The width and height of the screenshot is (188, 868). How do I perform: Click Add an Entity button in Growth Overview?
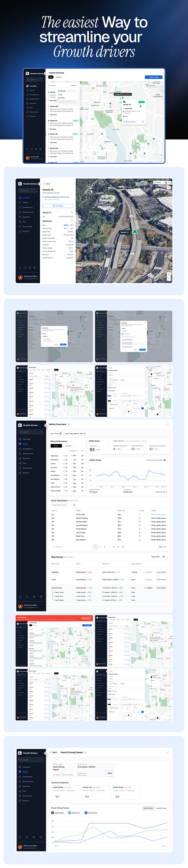[153, 77]
